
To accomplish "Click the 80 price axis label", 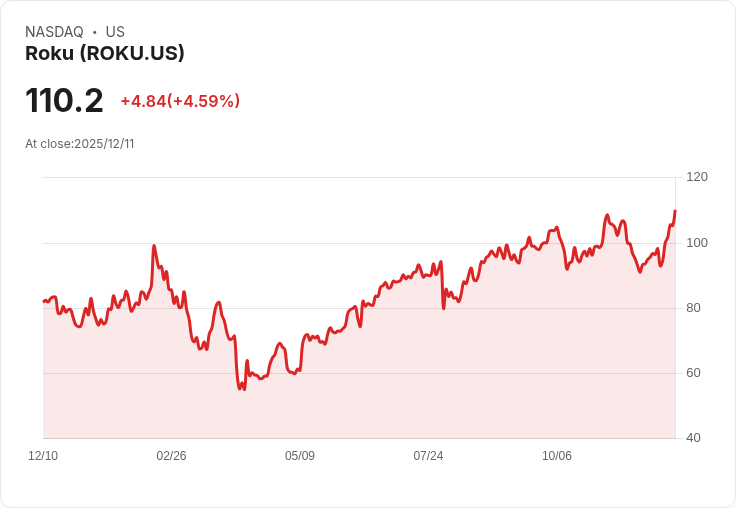I will pos(693,308).
